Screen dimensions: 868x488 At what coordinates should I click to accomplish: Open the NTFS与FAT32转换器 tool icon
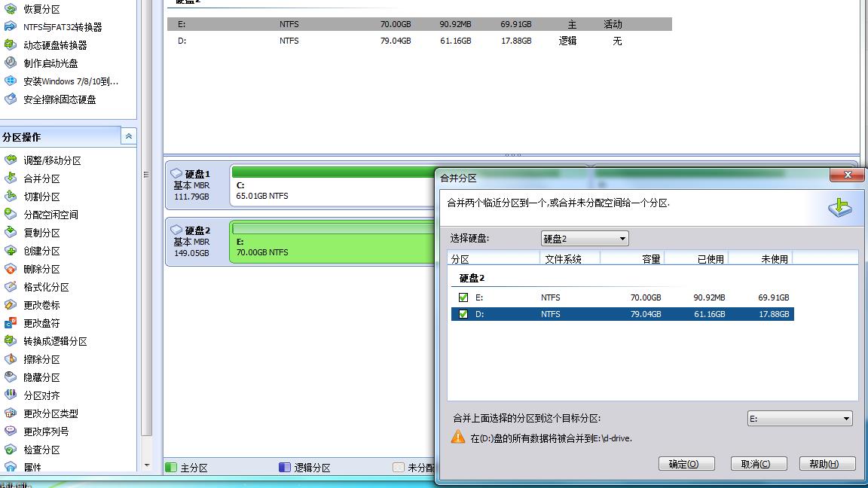tap(11, 26)
